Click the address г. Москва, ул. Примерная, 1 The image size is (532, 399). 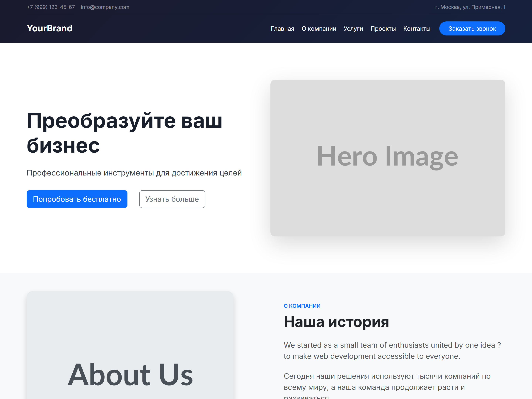[x=470, y=7]
